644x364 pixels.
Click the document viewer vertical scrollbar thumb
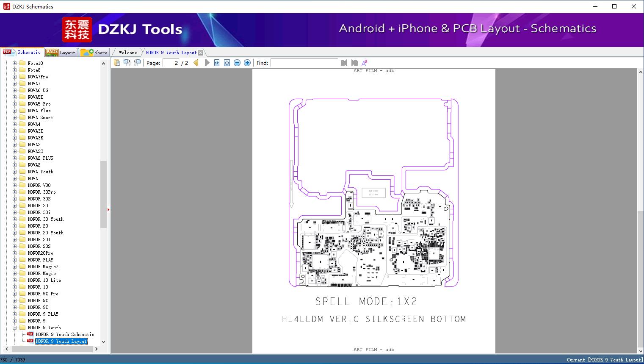640,278
